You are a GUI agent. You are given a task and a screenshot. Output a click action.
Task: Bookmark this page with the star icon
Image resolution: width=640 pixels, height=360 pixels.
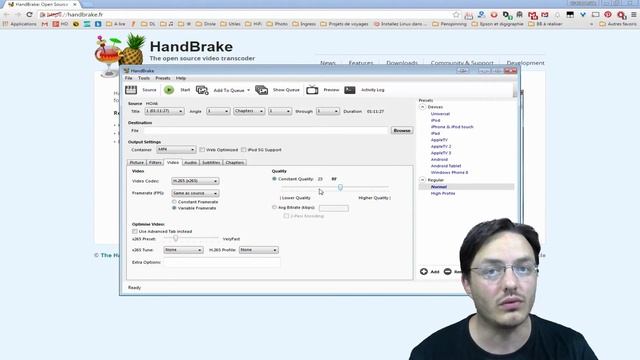point(456,14)
